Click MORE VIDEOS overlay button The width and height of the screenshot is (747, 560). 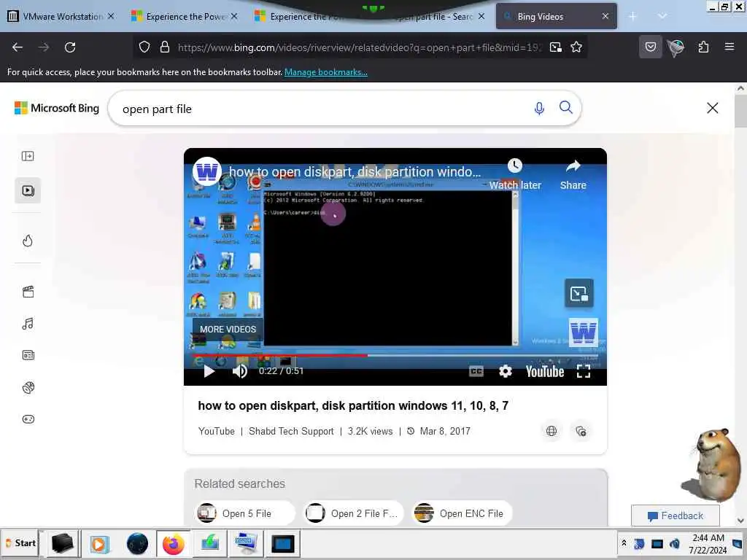[228, 330]
